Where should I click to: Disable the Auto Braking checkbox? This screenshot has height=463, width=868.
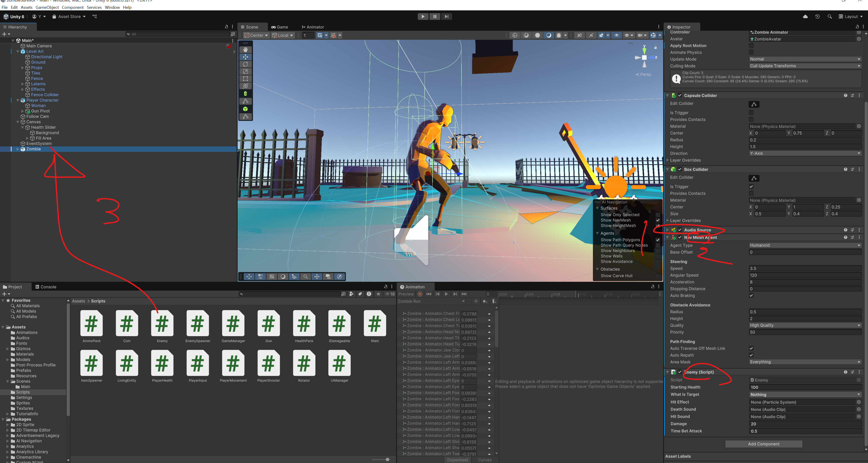point(751,296)
